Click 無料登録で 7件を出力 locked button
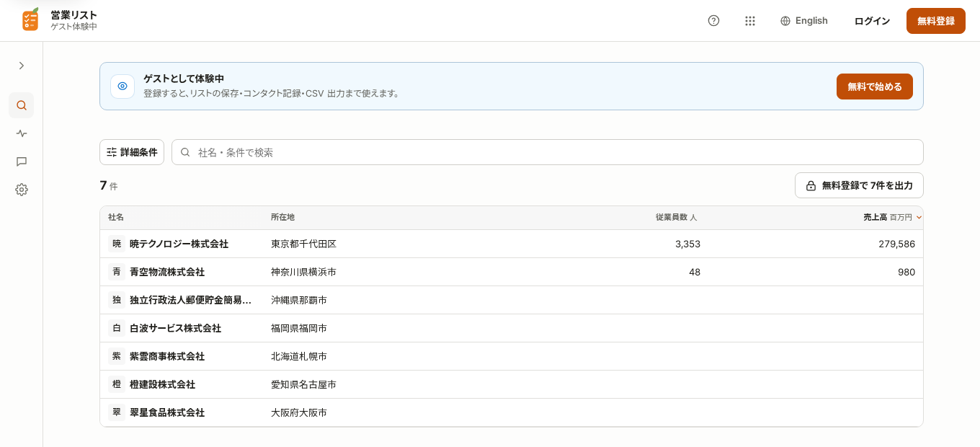This screenshot has width=980, height=447. (x=859, y=185)
